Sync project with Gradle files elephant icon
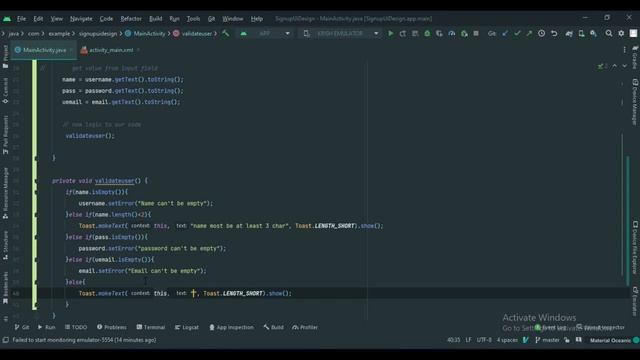The width and height of the screenshot is (640, 360). pyautogui.click(x=569, y=33)
